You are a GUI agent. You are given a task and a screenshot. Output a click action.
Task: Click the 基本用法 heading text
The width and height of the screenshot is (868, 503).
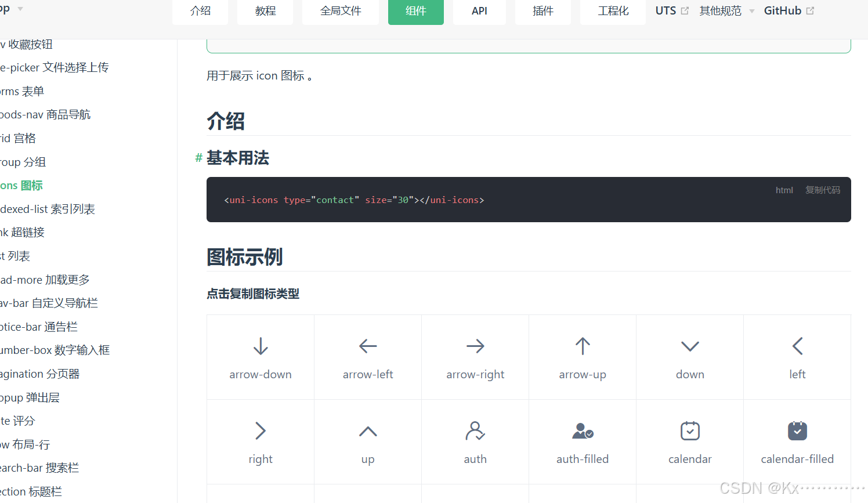tap(238, 158)
